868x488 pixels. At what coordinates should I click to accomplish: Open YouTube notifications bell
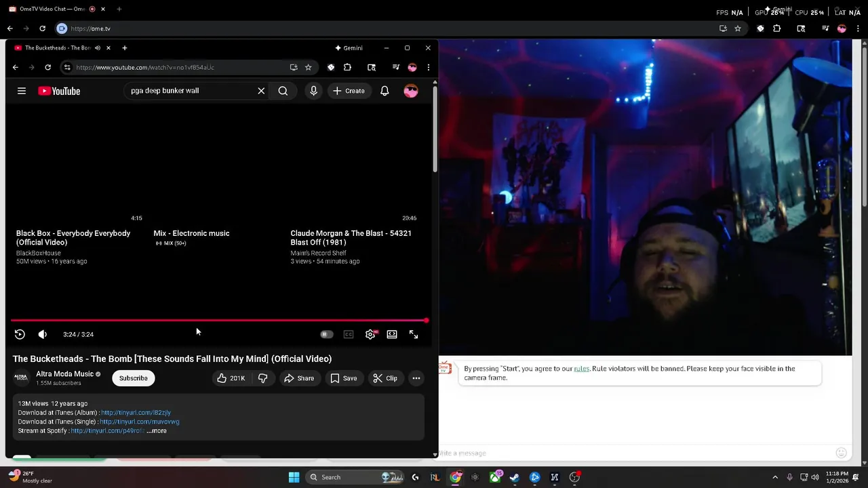(384, 91)
